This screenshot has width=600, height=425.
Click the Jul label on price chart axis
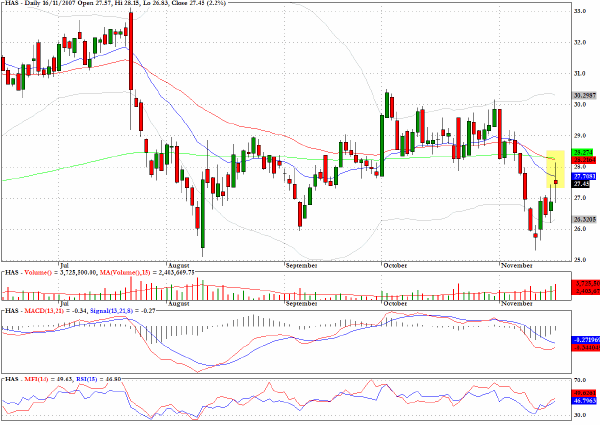pyautogui.click(x=65, y=265)
